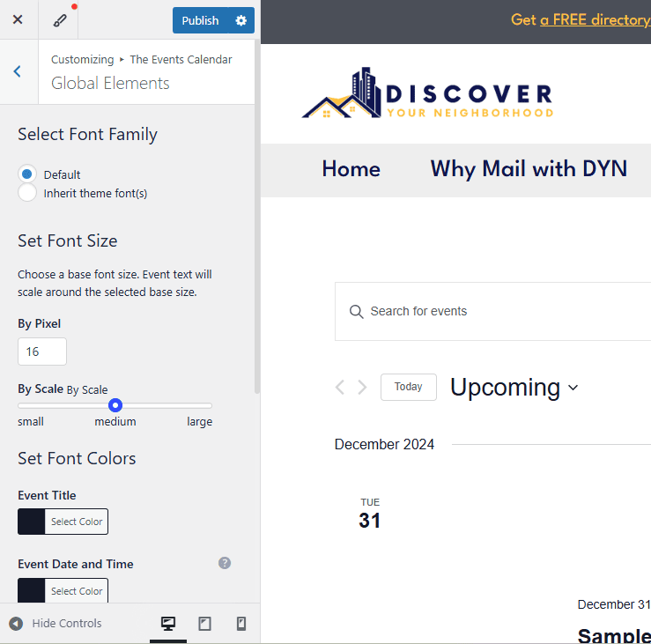This screenshot has width=651, height=644.
Task: Open Why Mail with DYN menu item
Action: [529, 169]
